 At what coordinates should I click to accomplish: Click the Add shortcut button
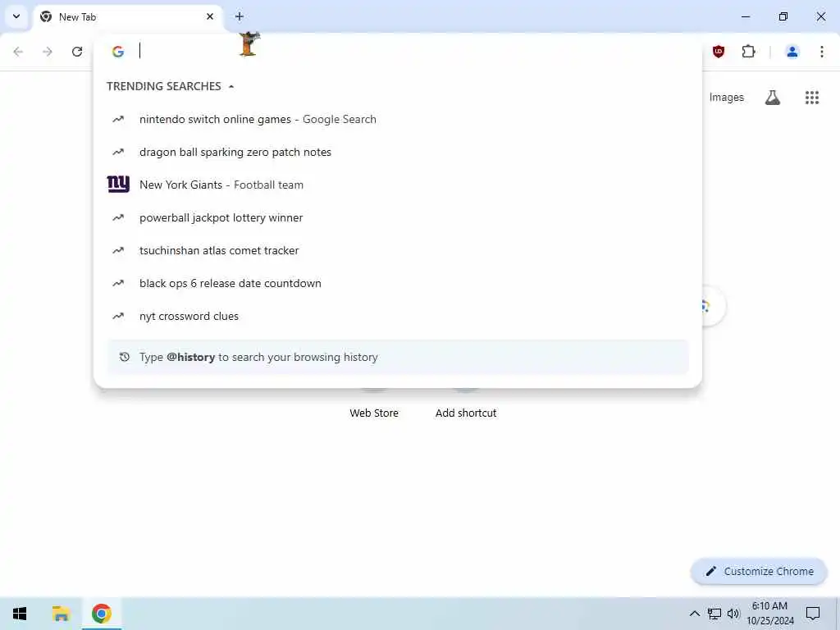(466, 413)
